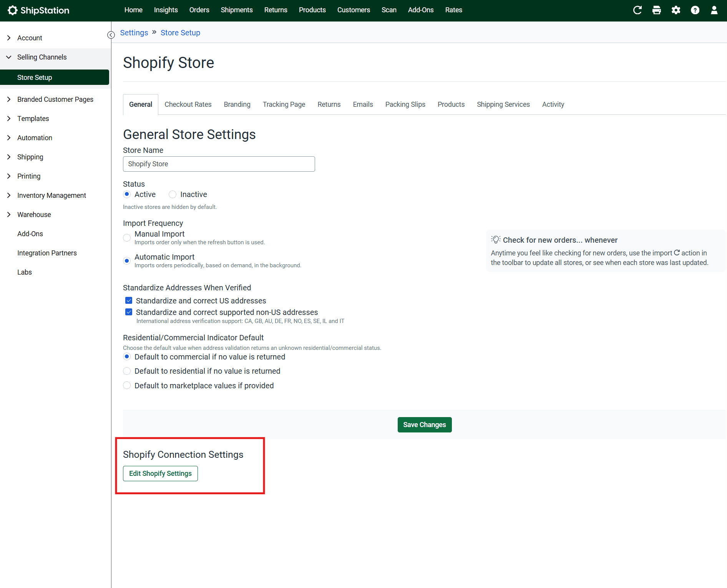The height and width of the screenshot is (588, 727).
Task: Switch to the Emails tab
Action: [x=363, y=104]
